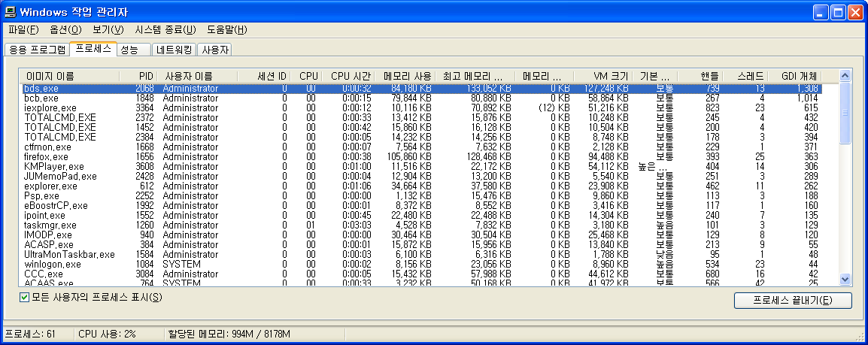Maximize the Task Manager window
Screen dimensions: 868x345
pos(839,12)
